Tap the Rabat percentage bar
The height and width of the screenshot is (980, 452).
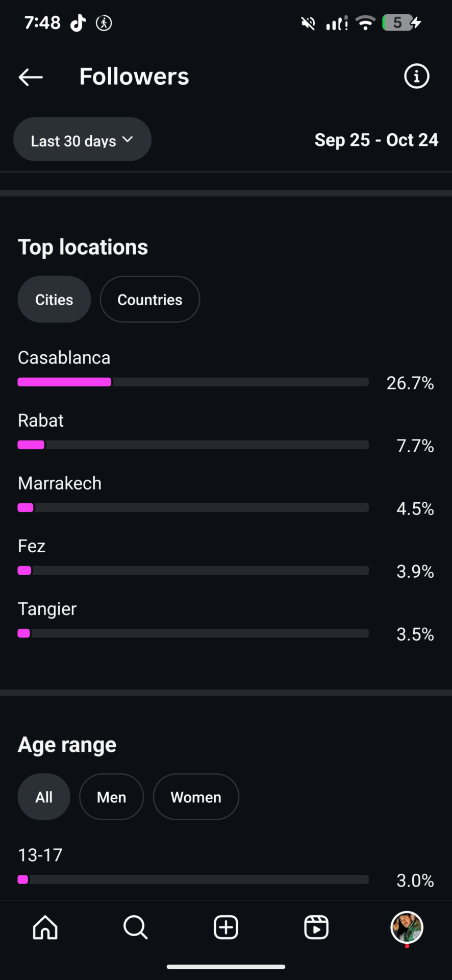pyautogui.click(x=193, y=445)
